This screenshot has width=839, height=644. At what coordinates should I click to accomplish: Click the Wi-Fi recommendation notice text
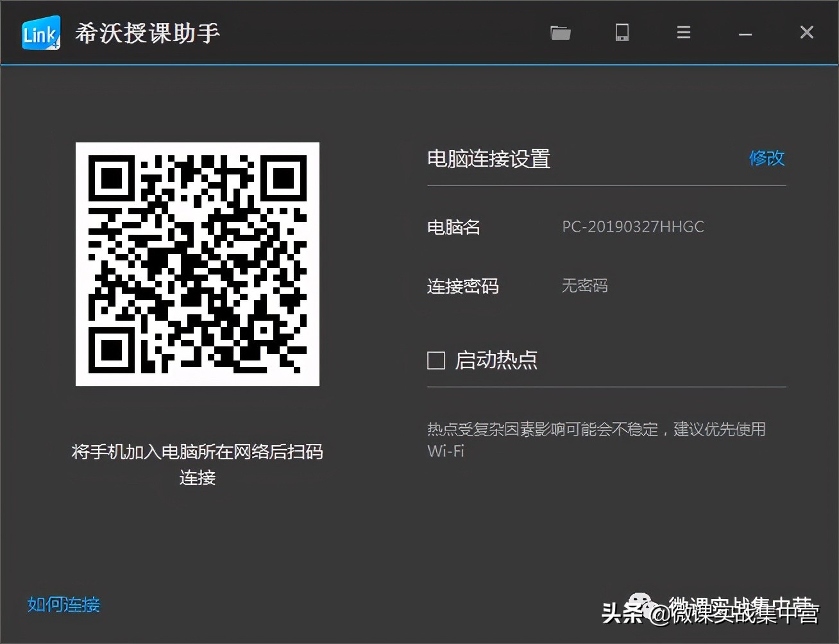tap(596, 439)
